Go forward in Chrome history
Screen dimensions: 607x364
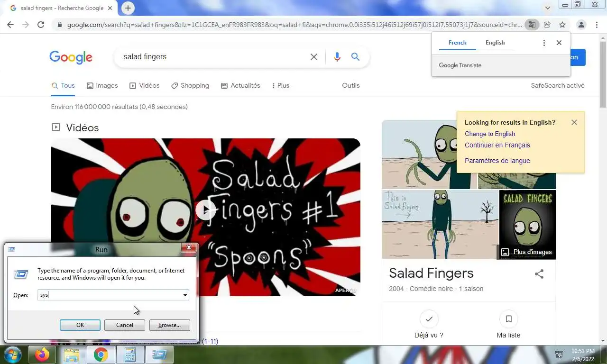(26, 25)
